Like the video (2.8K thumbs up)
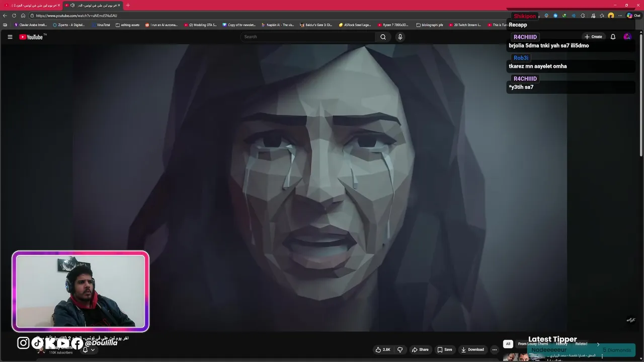The image size is (644, 362). coord(383,349)
